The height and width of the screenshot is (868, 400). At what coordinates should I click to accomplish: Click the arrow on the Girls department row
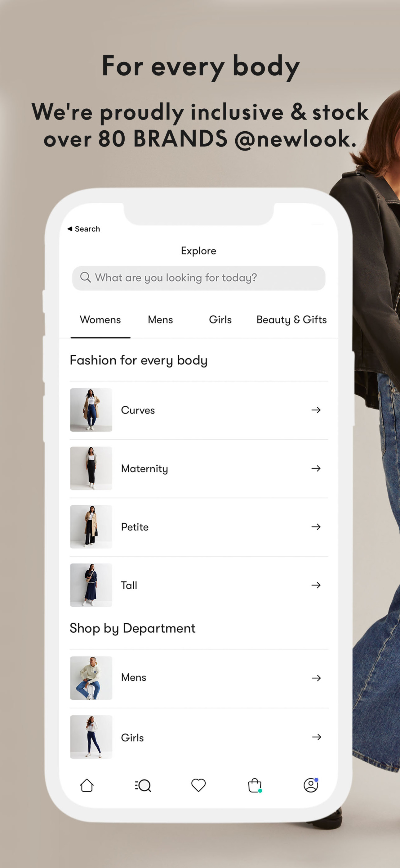[317, 737]
